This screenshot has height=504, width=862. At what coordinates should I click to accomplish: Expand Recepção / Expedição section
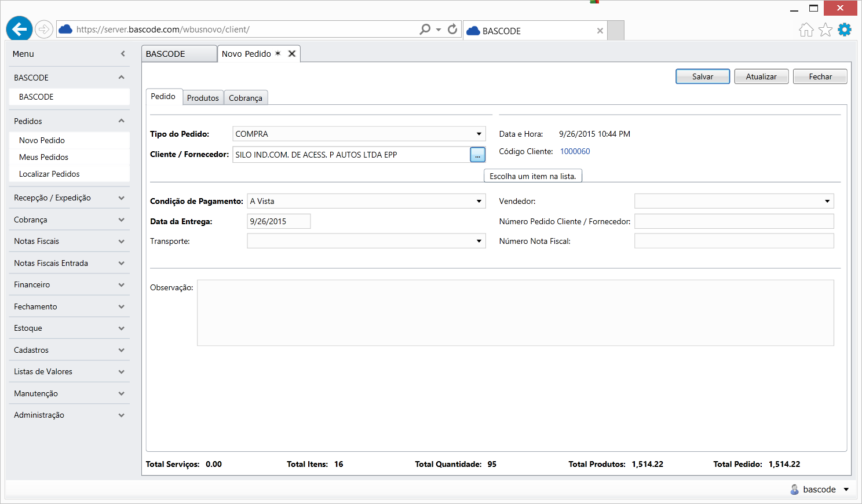[121, 198]
